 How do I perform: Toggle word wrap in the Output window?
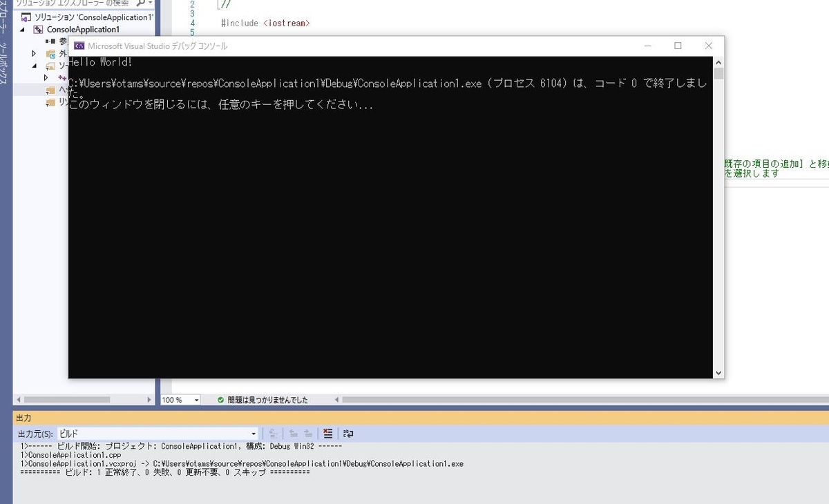pos(350,434)
